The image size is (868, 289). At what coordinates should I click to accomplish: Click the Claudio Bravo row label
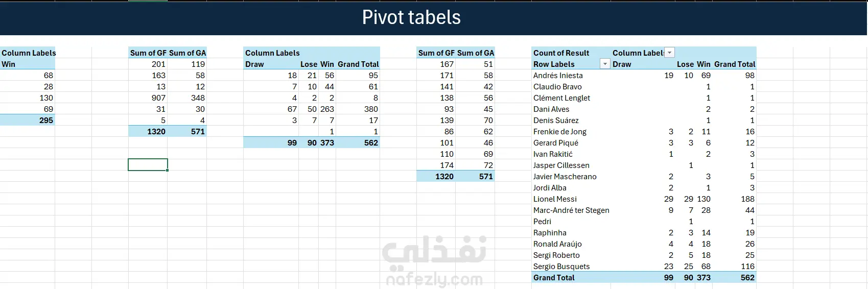click(557, 87)
